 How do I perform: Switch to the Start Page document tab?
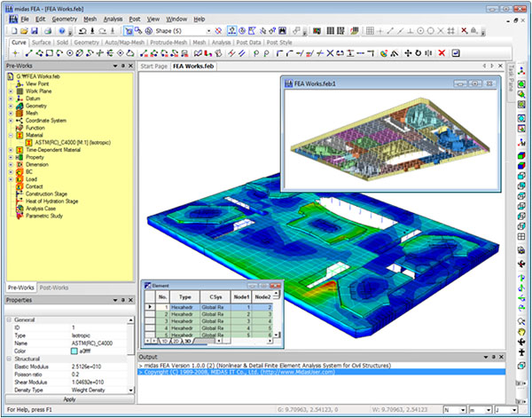coord(153,67)
